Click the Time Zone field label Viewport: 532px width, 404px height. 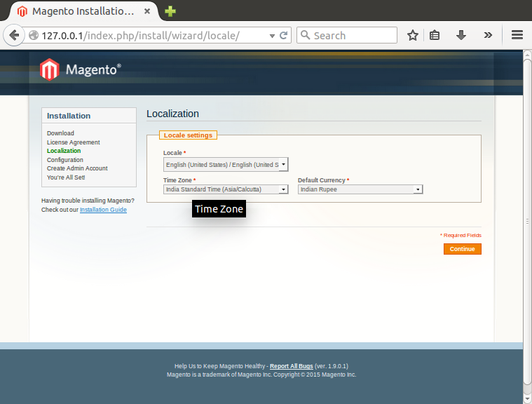177,180
